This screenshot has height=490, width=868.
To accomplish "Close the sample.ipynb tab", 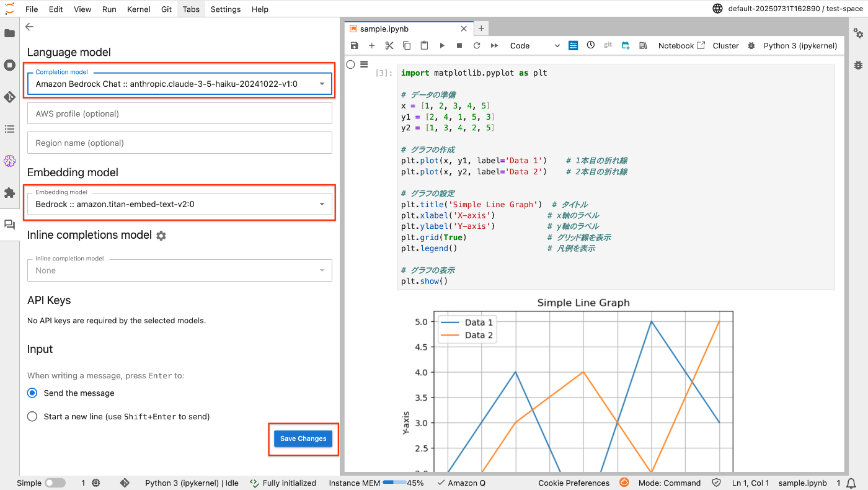I will [464, 29].
